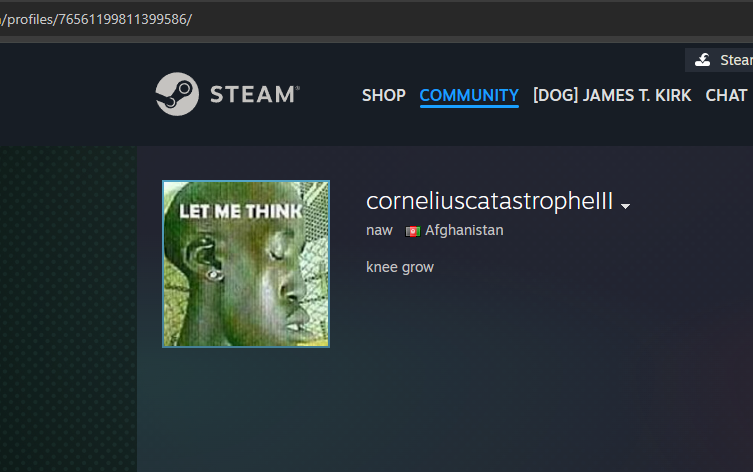Click the Install Steam button label
Image resolution: width=753 pixels, height=472 pixels.
(736, 60)
